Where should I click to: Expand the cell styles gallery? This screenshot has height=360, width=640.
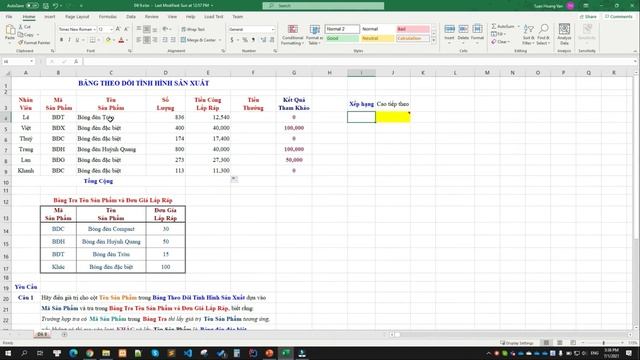click(433, 40)
